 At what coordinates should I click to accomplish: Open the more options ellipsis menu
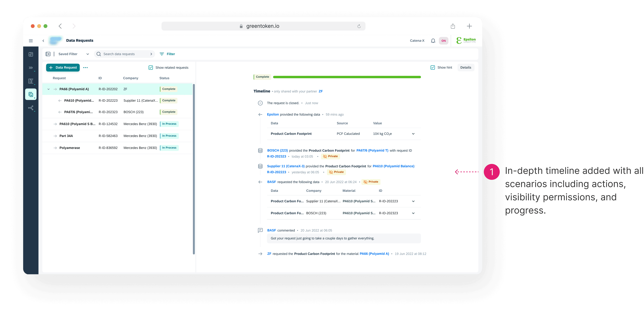tap(86, 68)
